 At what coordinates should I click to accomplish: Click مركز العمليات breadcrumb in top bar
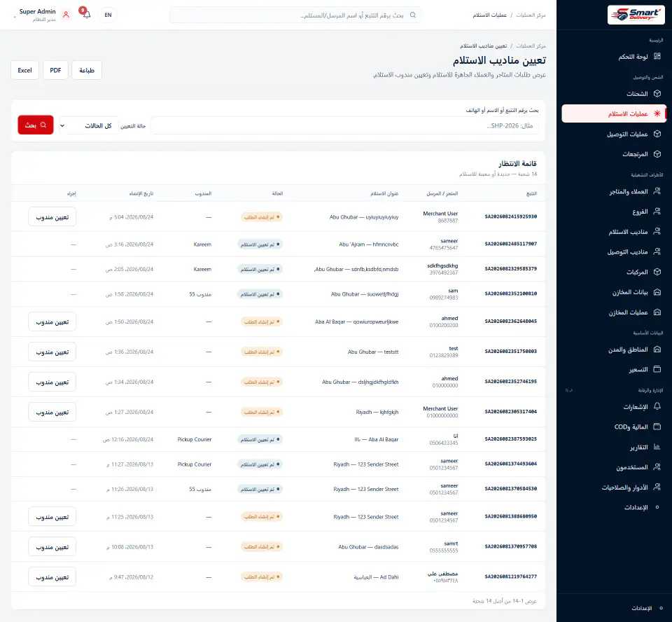(531, 15)
